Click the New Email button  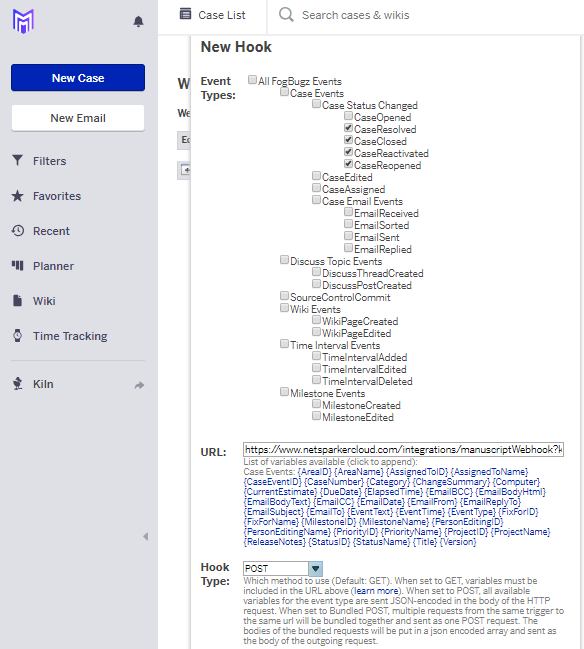click(x=78, y=118)
